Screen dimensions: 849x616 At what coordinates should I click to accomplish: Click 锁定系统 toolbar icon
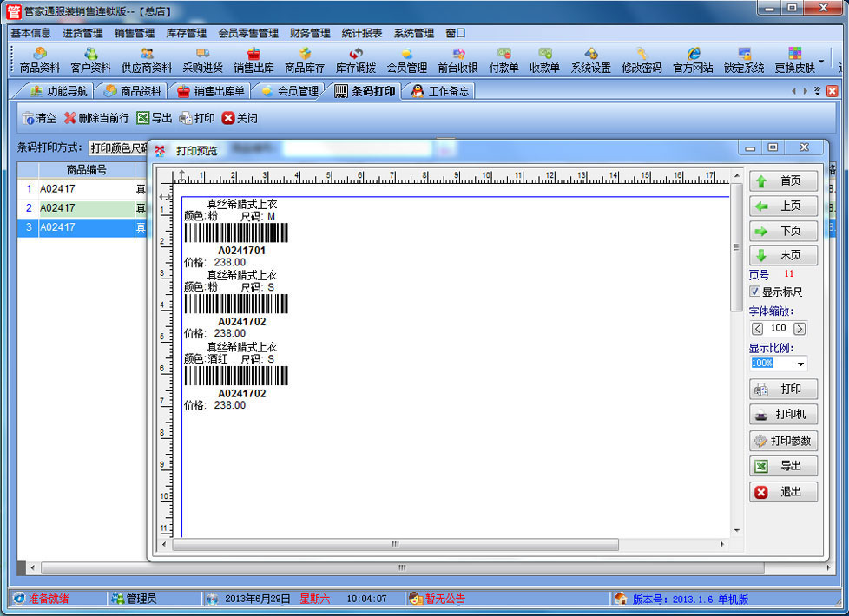[x=744, y=60]
